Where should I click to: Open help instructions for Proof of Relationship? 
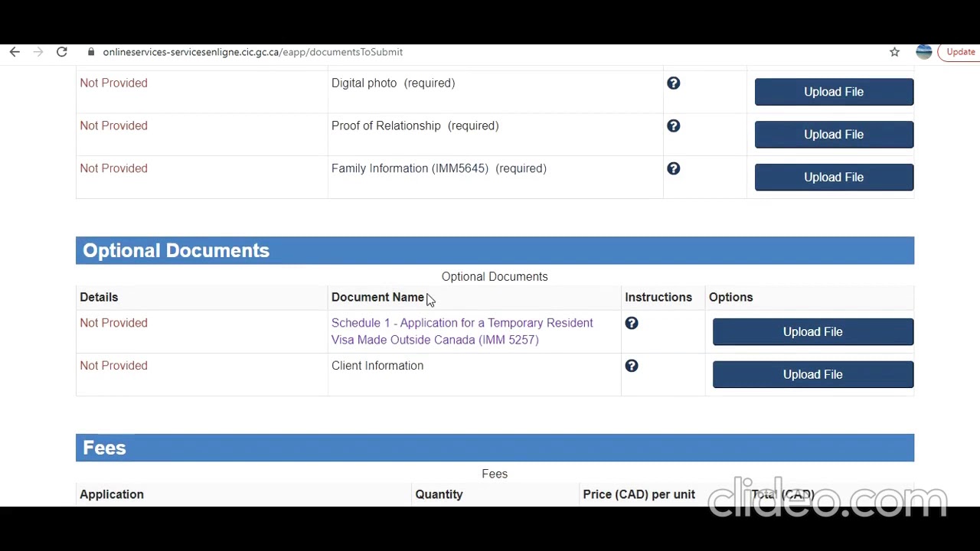click(673, 126)
